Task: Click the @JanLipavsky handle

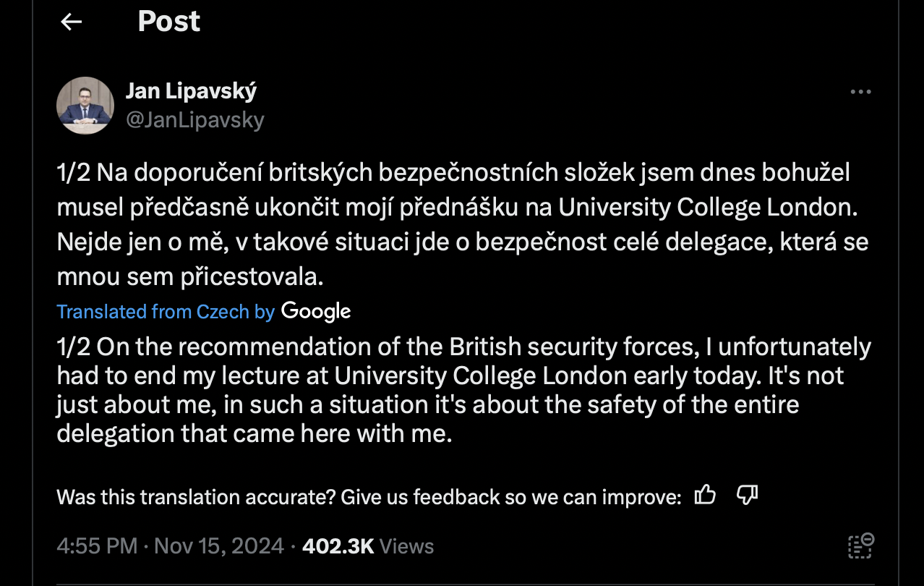Action: click(195, 119)
